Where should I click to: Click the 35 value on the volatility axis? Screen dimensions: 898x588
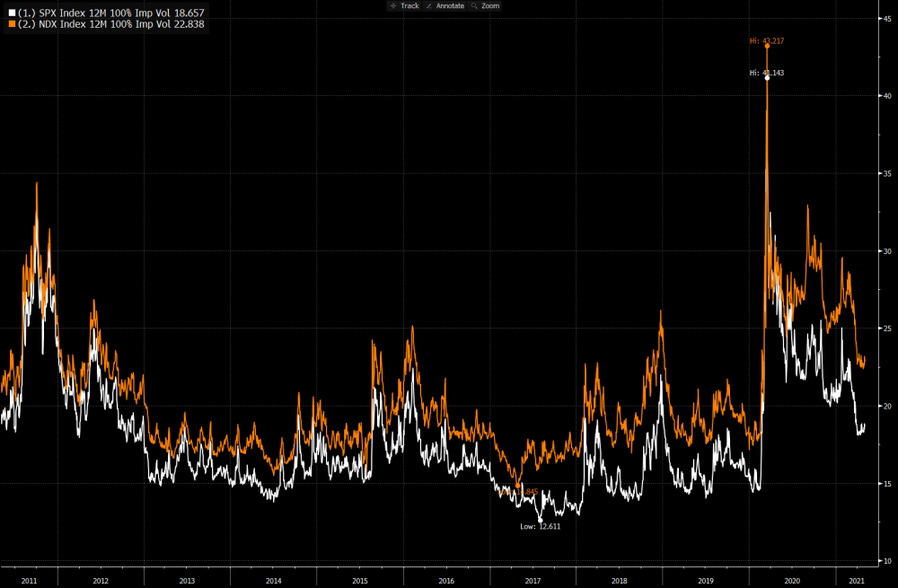pyautogui.click(x=888, y=173)
